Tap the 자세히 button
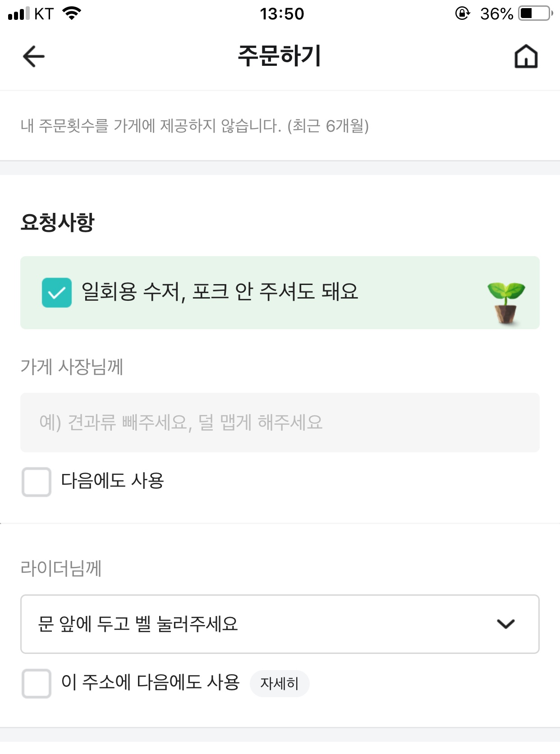560x754 pixels. pyautogui.click(x=280, y=684)
